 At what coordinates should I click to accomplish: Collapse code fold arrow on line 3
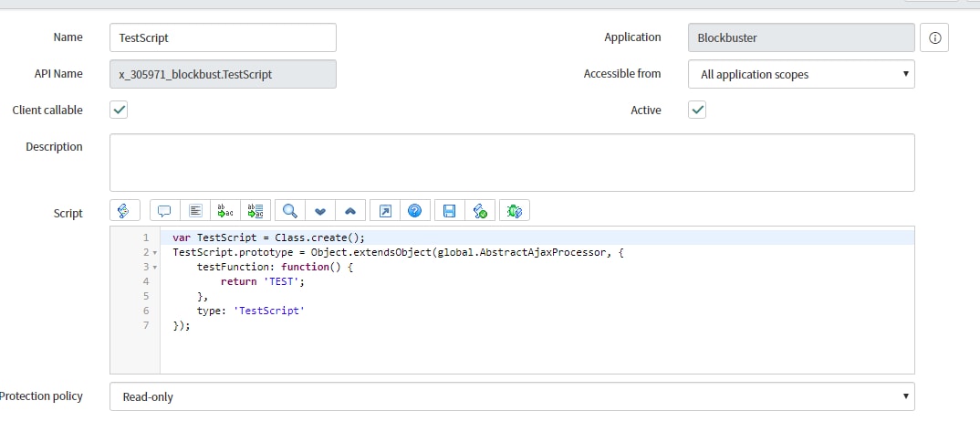pos(154,267)
